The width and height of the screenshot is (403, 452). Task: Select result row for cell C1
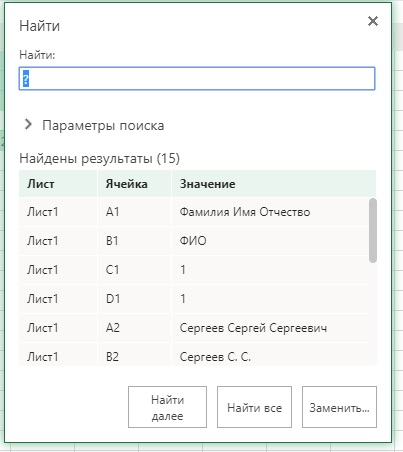[x=194, y=270]
